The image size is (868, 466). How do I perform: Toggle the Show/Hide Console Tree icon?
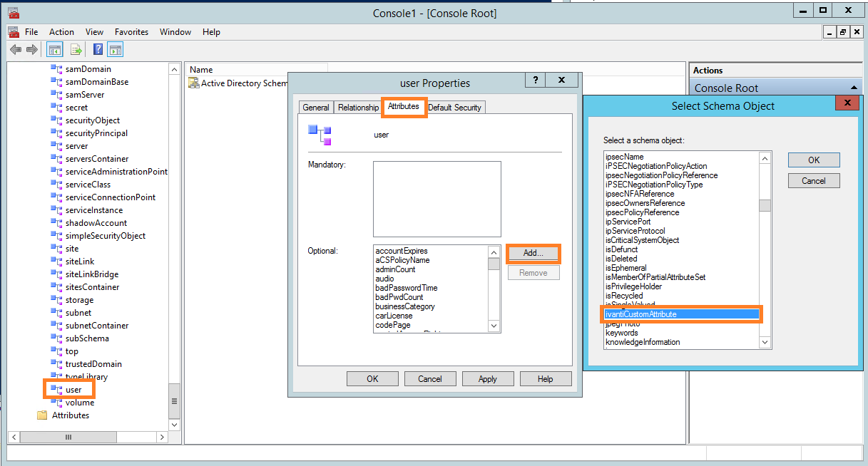click(x=54, y=49)
